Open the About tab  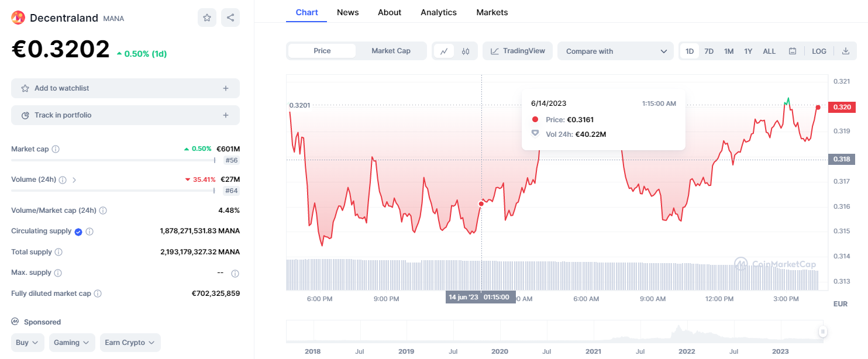(x=390, y=12)
